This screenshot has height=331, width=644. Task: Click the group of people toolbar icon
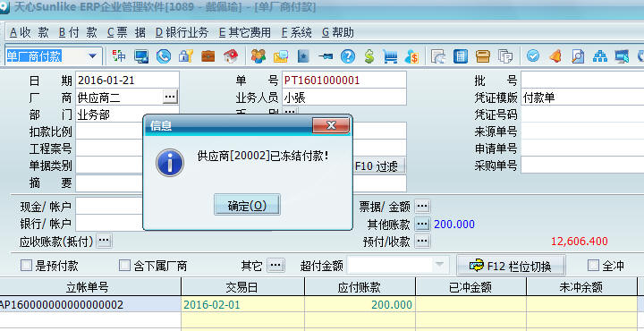258,55
